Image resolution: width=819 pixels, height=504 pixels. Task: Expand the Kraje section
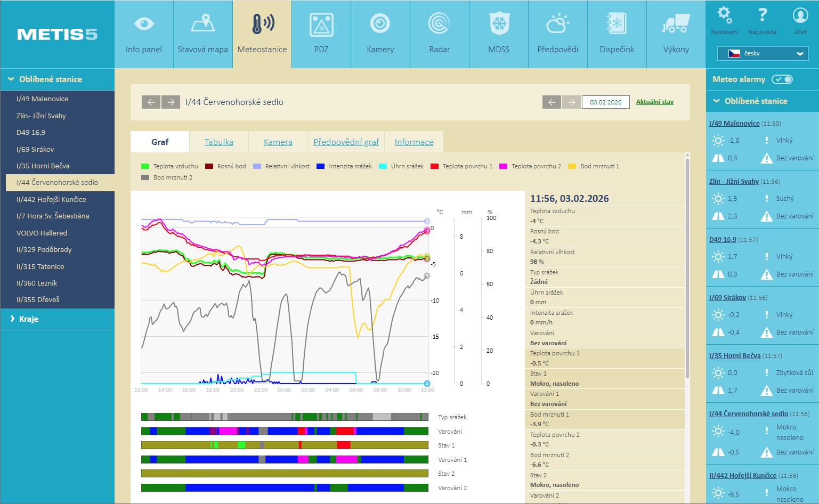29,319
